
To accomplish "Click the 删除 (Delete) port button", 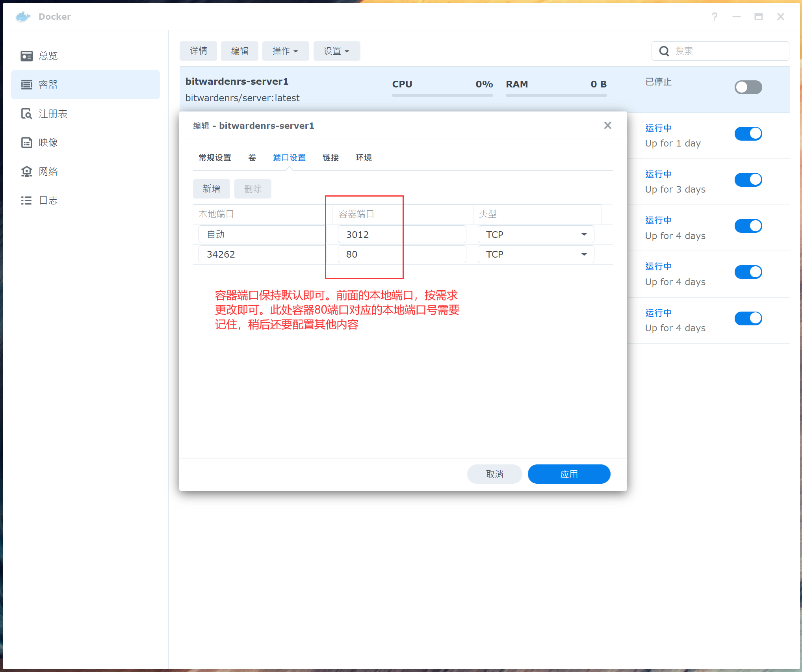I will click(253, 189).
